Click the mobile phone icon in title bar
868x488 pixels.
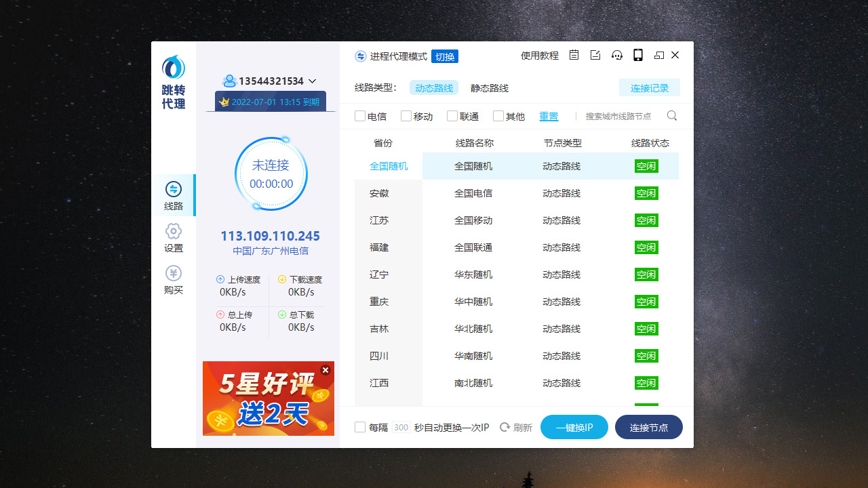coord(638,56)
